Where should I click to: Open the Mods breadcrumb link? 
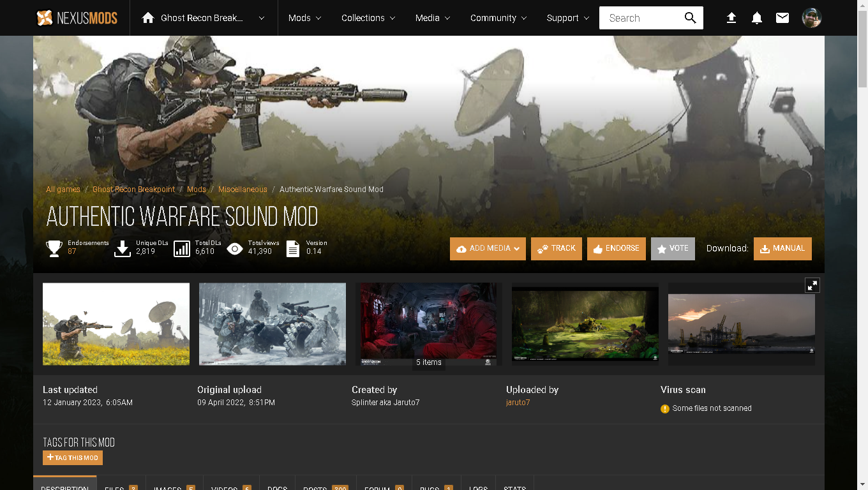point(197,189)
